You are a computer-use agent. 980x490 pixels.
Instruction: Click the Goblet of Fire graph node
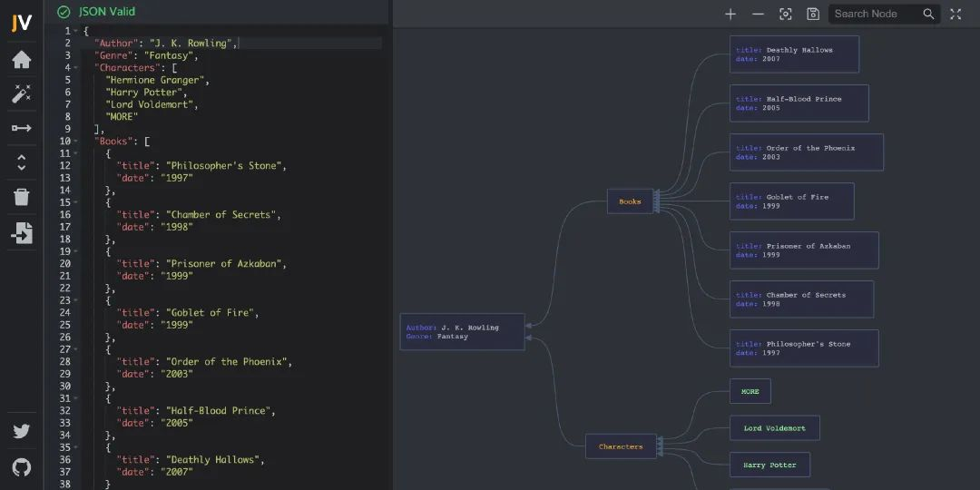pos(792,201)
